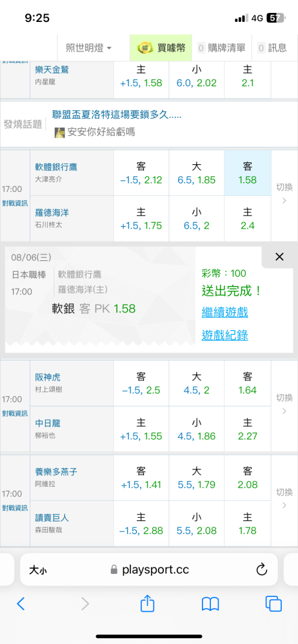Open 中日龍 team link
298x644 pixels.
(48, 423)
